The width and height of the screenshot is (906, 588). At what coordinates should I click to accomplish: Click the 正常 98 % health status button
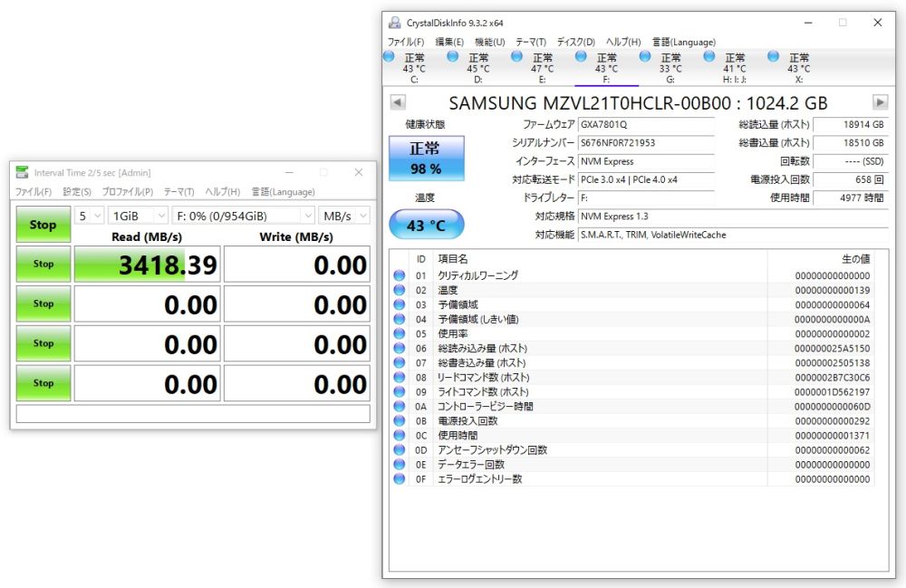(x=427, y=159)
